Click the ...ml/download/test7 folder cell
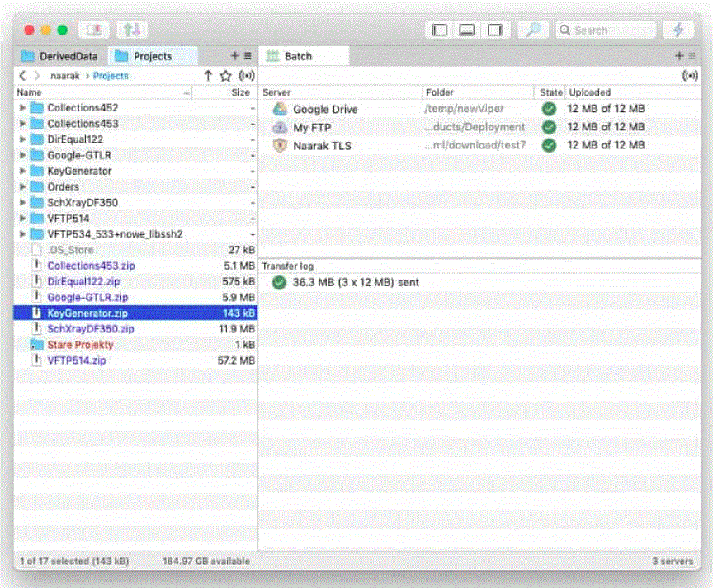 pos(475,145)
